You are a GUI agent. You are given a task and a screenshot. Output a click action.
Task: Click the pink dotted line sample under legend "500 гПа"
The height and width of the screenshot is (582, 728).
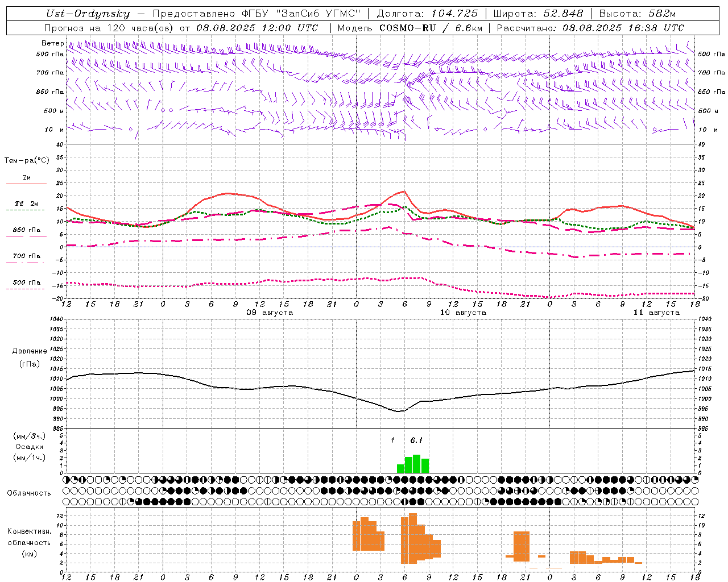tap(26, 289)
